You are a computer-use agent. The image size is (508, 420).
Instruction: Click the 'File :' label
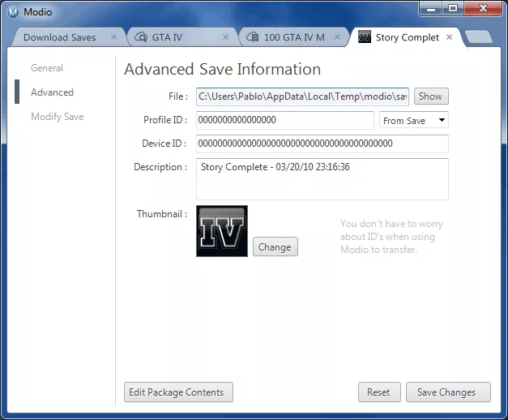(178, 96)
